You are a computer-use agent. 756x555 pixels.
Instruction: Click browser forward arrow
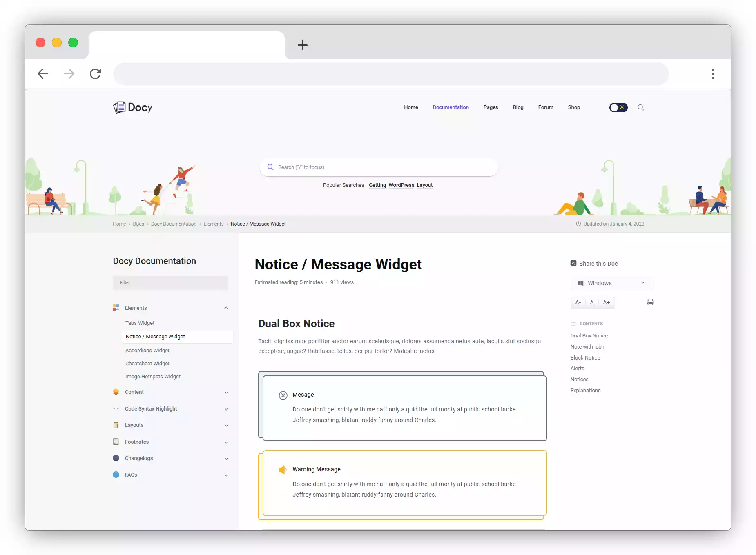69,74
